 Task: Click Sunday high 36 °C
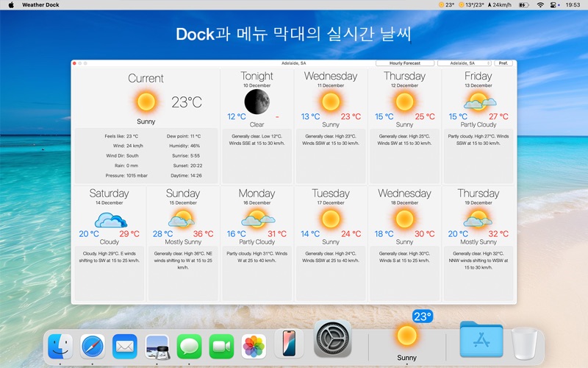[x=204, y=234]
